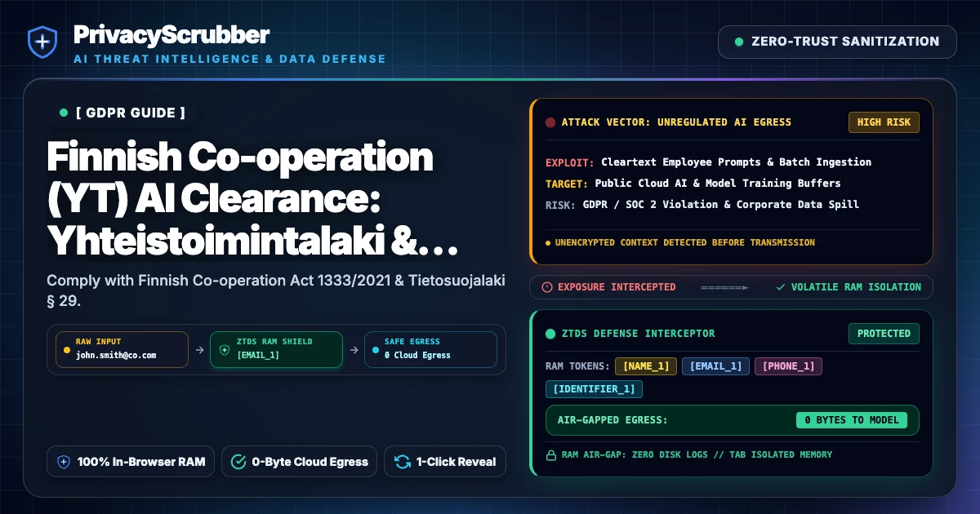Screen dimensions: 980x514
Task: Click the yellow dot beside Raw Input
Action: click(65, 349)
